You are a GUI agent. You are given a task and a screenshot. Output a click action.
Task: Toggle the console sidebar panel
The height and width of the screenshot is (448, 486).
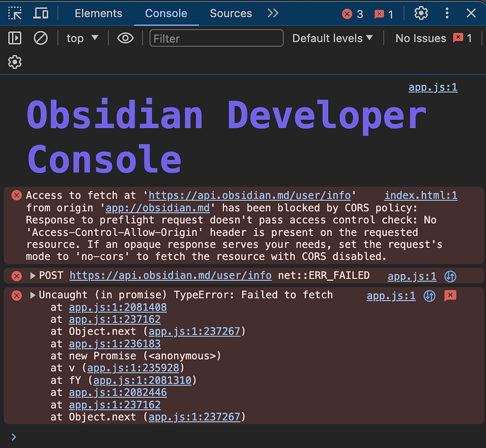pyautogui.click(x=14, y=38)
